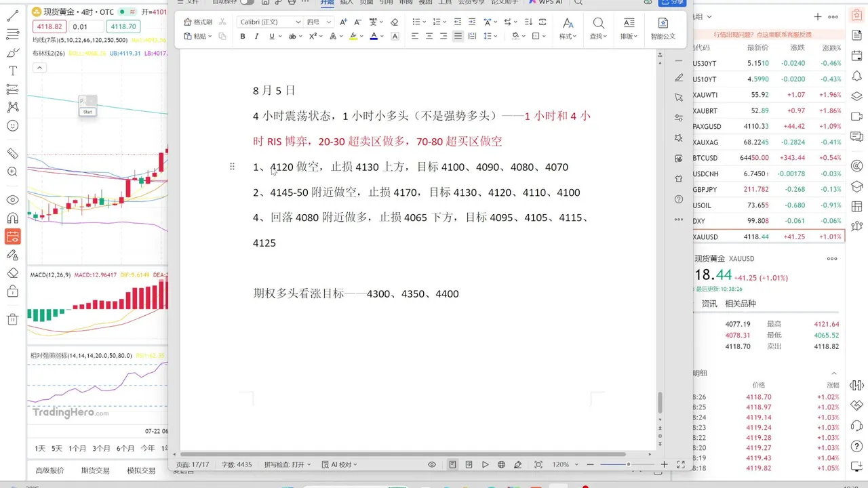Click the lock drawings icon
The height and width of the screenshot is (488, 868).
point(12,291)
